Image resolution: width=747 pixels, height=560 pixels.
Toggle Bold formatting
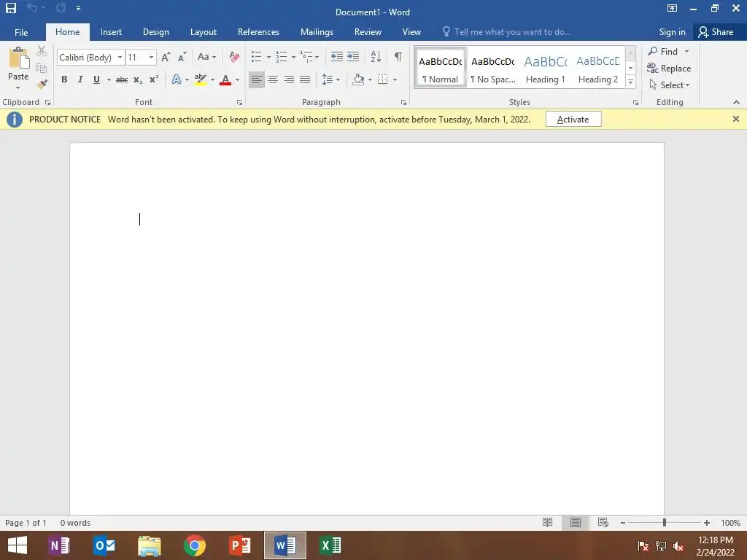(64, 79)
